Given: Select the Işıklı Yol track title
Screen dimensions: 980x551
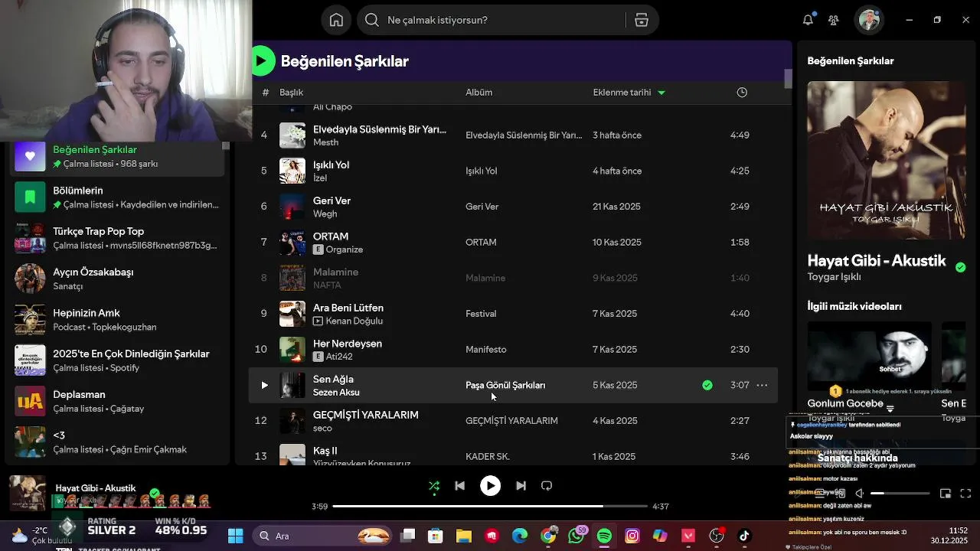Looking at the screenshot, I should click(331, 165).
